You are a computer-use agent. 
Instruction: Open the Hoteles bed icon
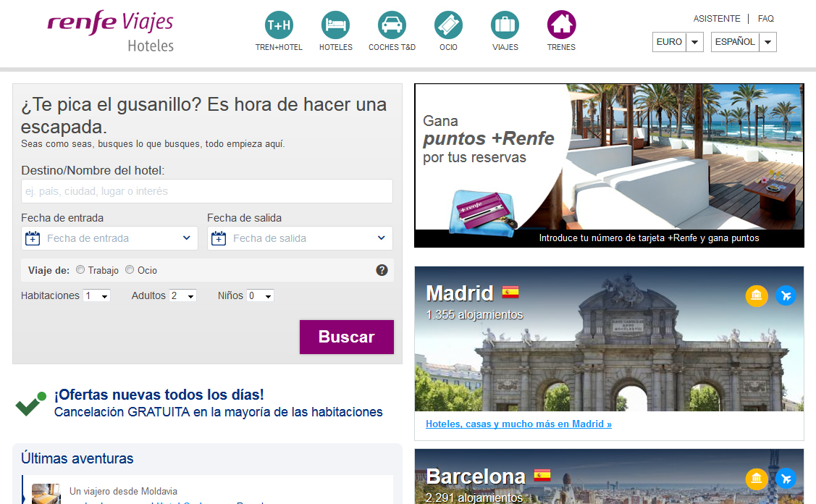[335, 25]
